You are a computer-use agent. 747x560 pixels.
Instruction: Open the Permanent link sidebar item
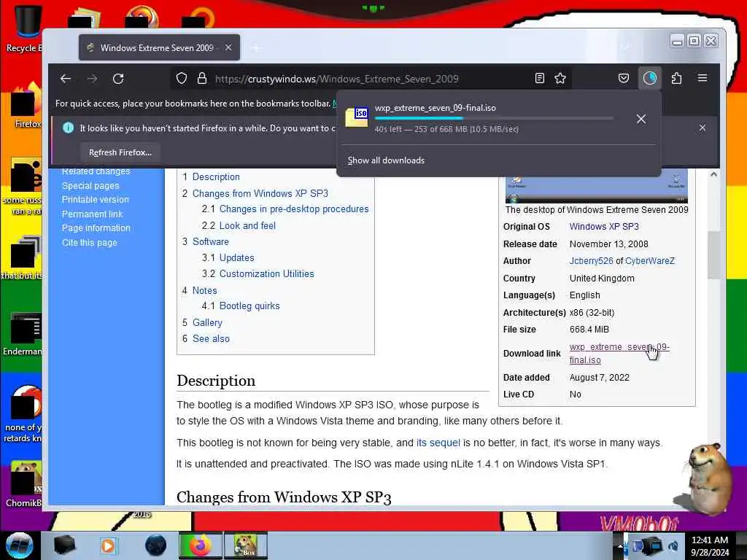click(92, 214)
